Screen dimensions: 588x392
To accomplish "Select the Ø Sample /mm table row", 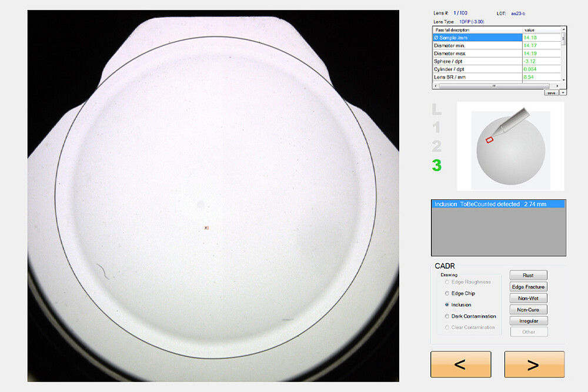I will pos(477,38).
